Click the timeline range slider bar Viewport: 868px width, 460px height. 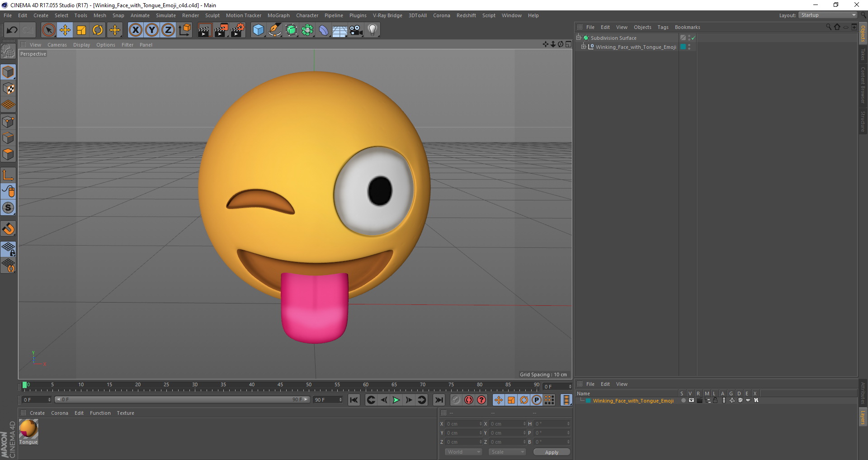click(x=182, y=399)
